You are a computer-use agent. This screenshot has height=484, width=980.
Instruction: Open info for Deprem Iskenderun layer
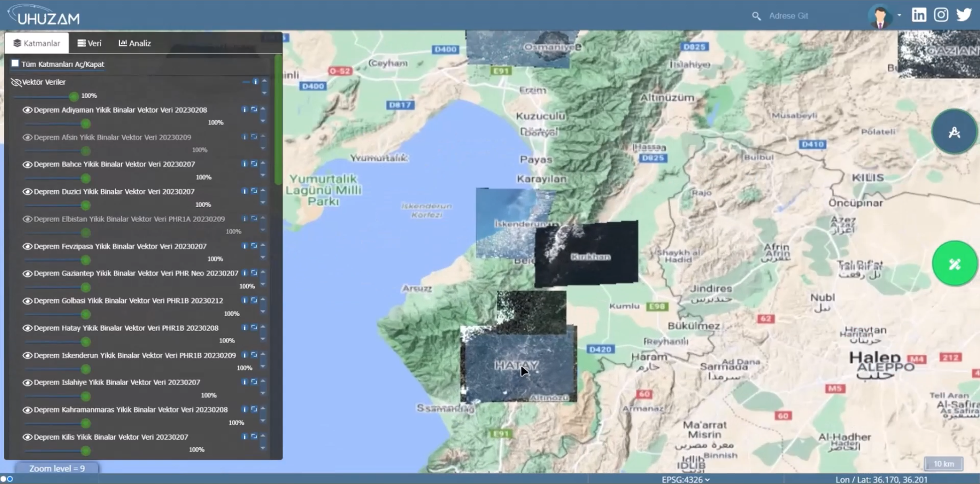click(244, 354)
